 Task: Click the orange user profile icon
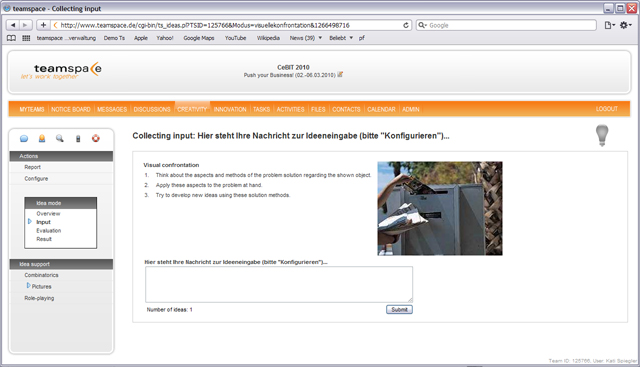tap(42, 138)
